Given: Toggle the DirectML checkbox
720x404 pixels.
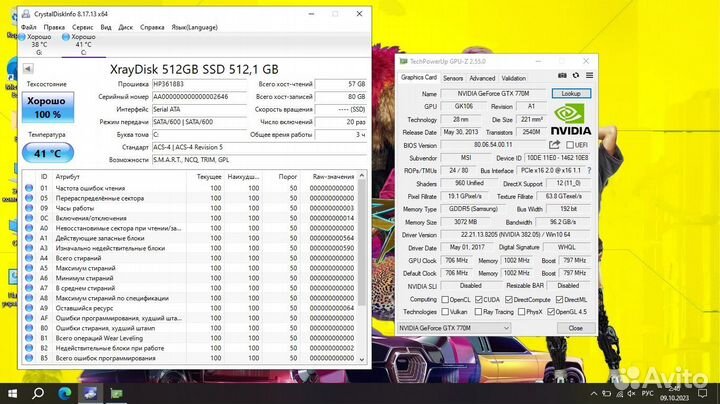Looking at the screenshot, I should [x=559, y=299].
